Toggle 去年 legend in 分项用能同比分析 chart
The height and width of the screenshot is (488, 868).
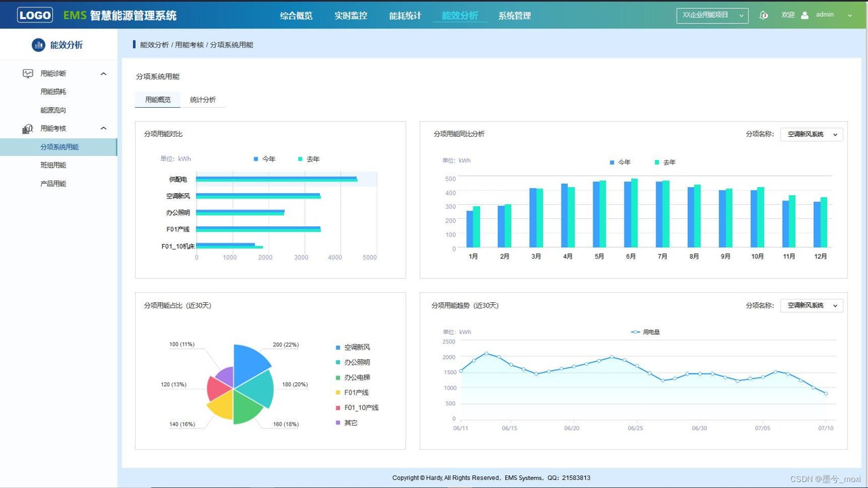click(x=665, y=163)
